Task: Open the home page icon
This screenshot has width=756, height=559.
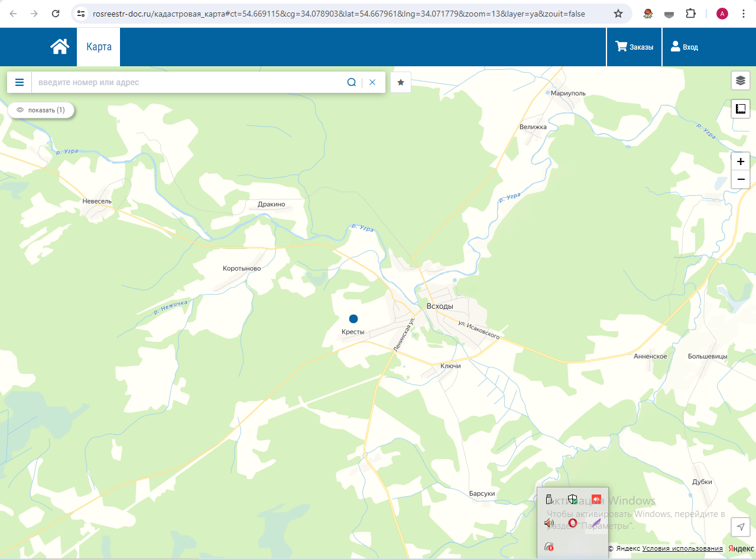Action: [x=60, y=47]
